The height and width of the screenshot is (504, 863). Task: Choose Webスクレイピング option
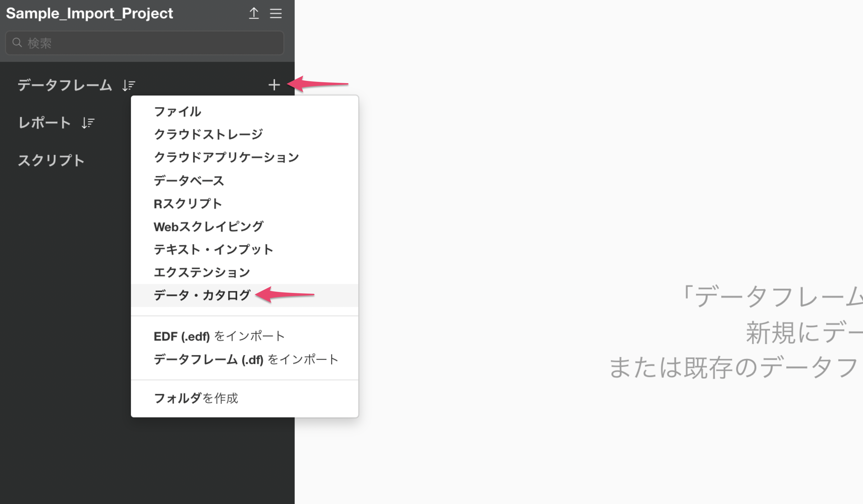pyautogui.click(x=208, y=227)
